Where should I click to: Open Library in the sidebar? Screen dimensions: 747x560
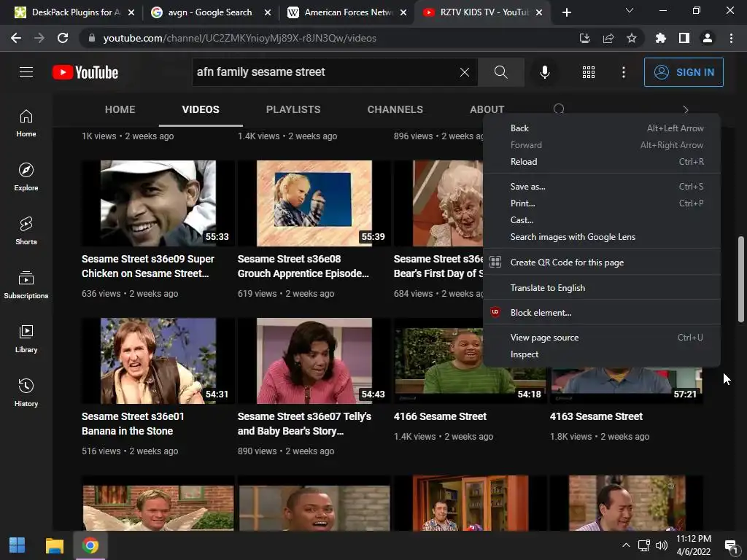point(26,338)
